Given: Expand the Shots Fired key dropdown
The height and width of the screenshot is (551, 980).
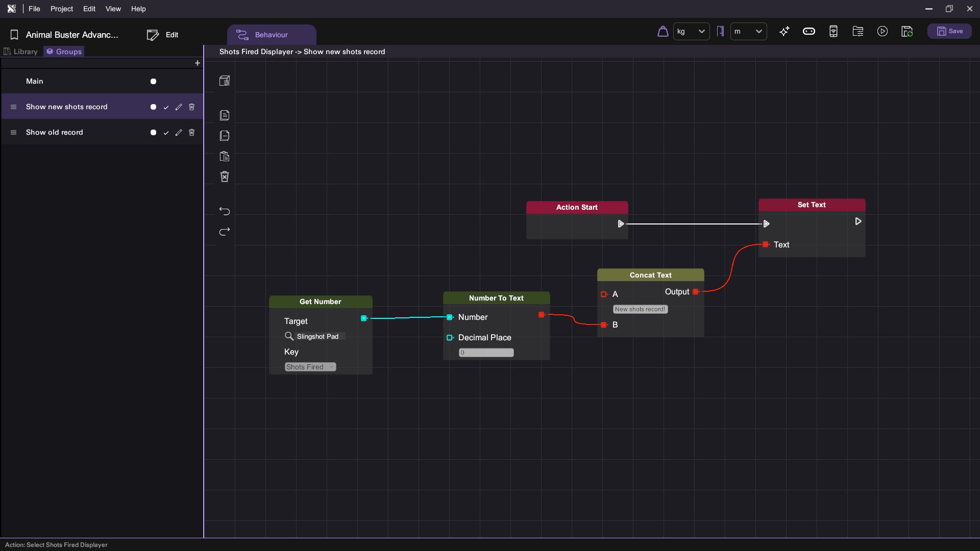Looking at the screenshot, I should click(310, 367).
